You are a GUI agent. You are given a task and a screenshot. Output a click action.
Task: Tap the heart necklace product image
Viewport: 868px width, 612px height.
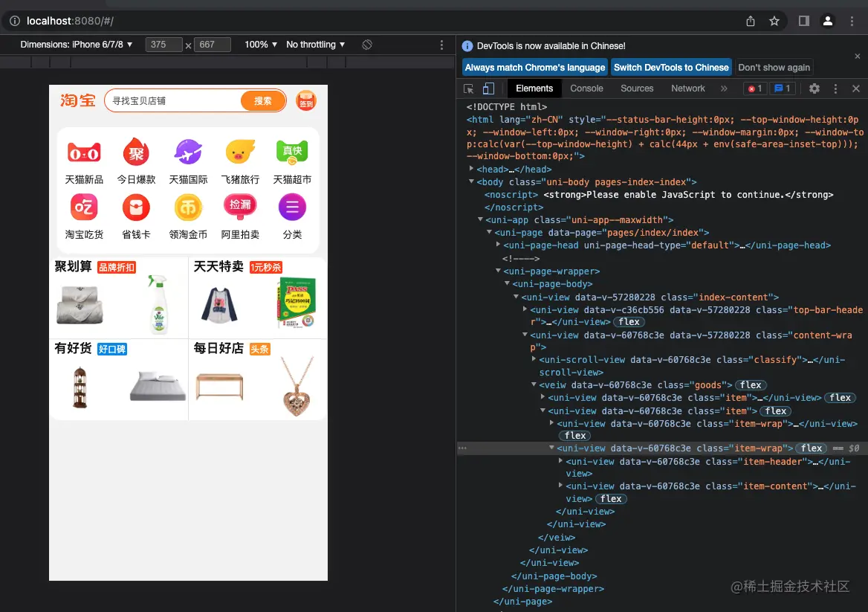tap(298, 386)
